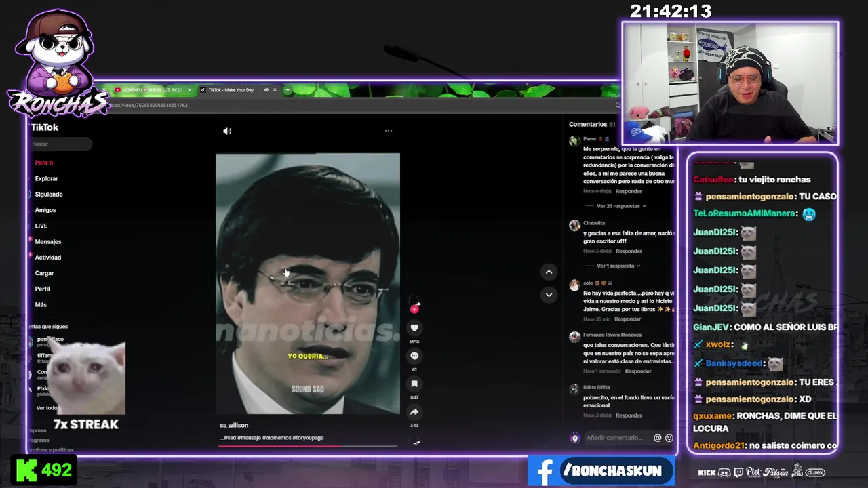This screenshot has width=868, height=488.
Task: Mute the TikTok video sound
Action: [x=227, y=131]
